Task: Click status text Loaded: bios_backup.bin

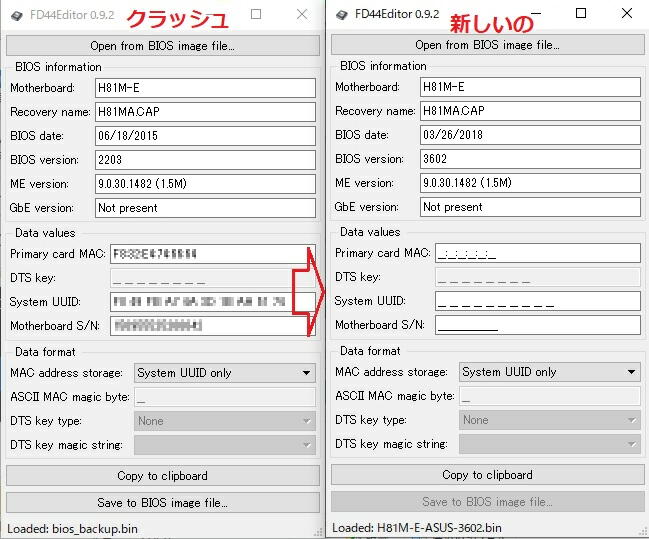Action: pyautogui.click(x=72, y=529)
